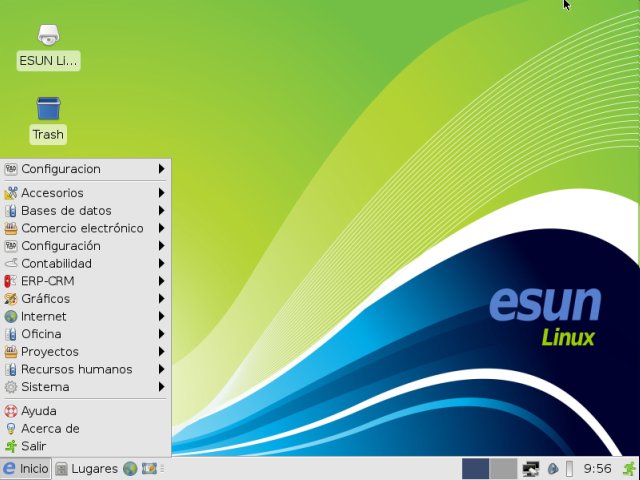Switch to the second gray workspace
This screenshot has width=640, height=480.
[x=503, y=469]
